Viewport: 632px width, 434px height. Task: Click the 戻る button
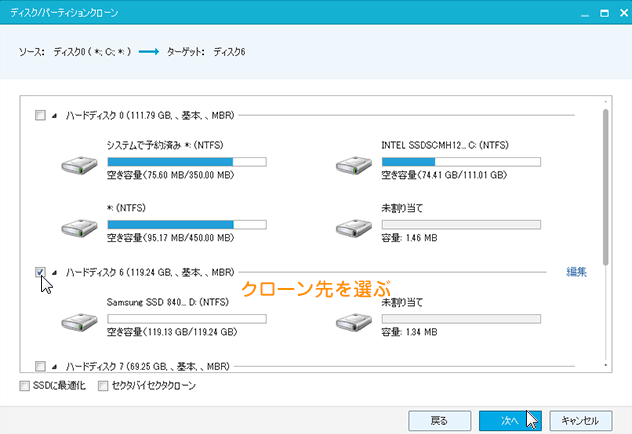[440, 421]
